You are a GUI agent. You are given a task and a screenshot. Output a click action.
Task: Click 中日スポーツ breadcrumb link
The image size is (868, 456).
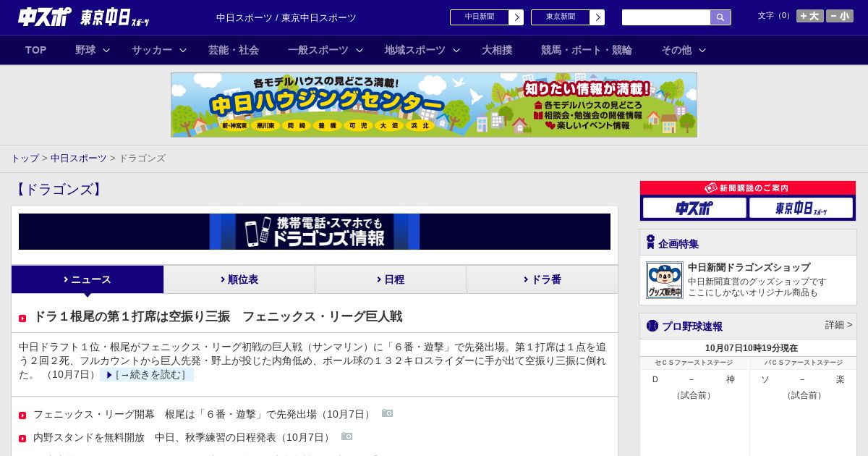79,159
